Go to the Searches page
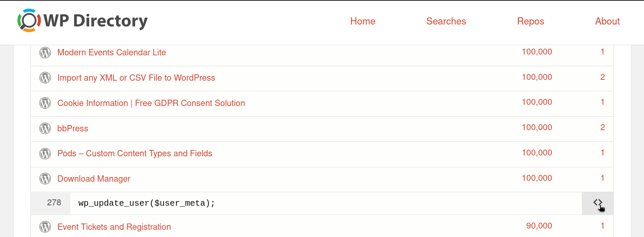Viewport: 644px width, 237px height. [446, 21]
